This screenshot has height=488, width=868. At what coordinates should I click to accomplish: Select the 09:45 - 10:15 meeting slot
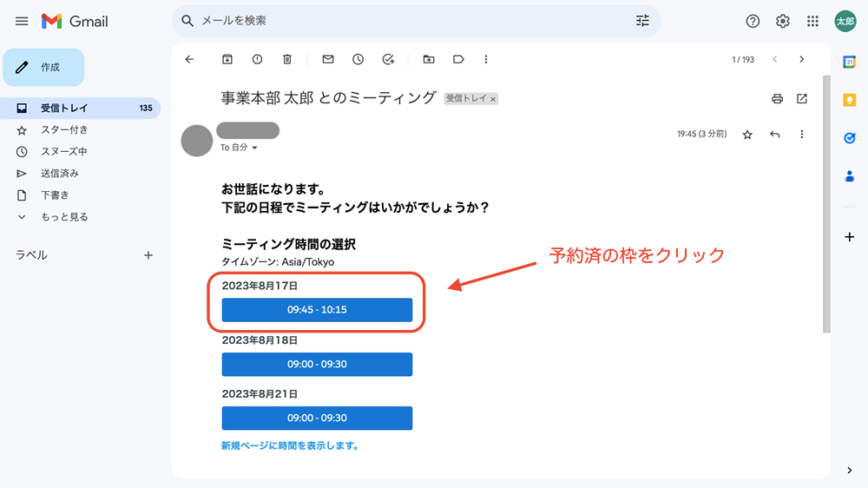(x=317, y=310)
